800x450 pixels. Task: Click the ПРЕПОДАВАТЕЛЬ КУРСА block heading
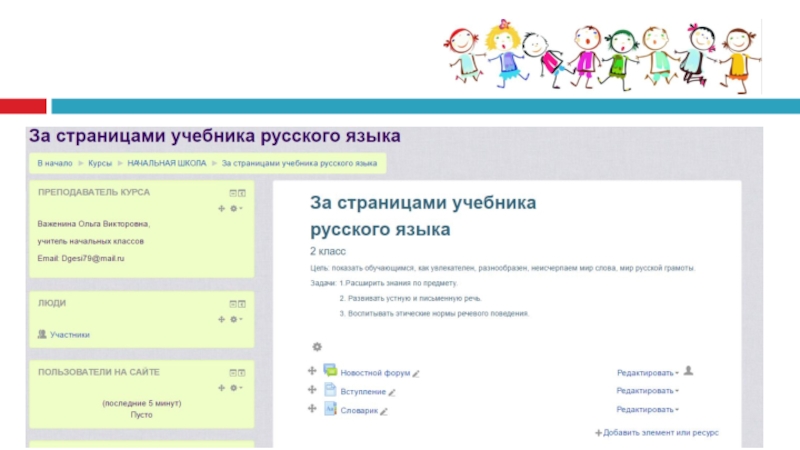(x=94, y=192)
